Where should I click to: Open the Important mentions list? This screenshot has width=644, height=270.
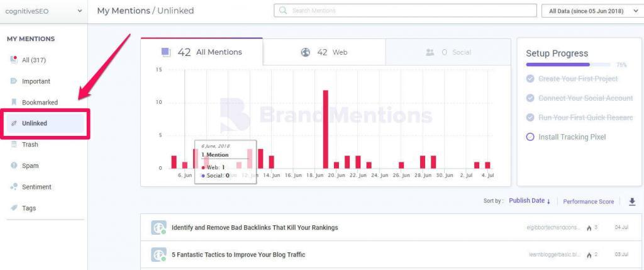point(36,81)
